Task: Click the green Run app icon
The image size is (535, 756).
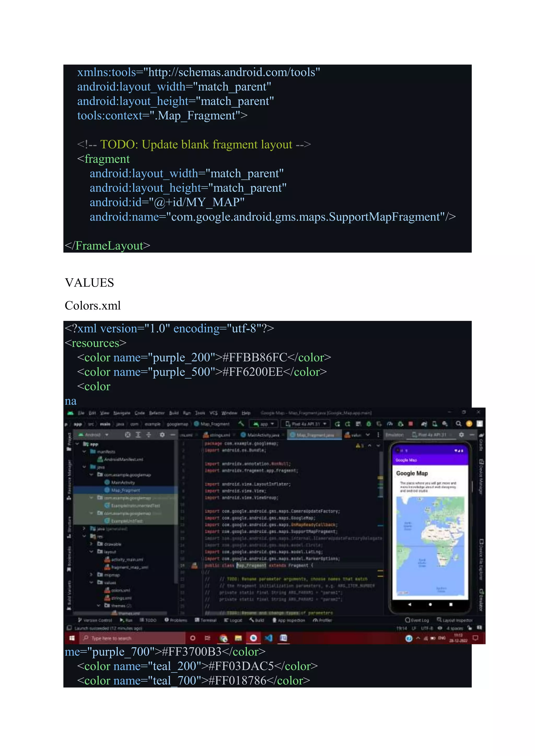Action: 337,424
